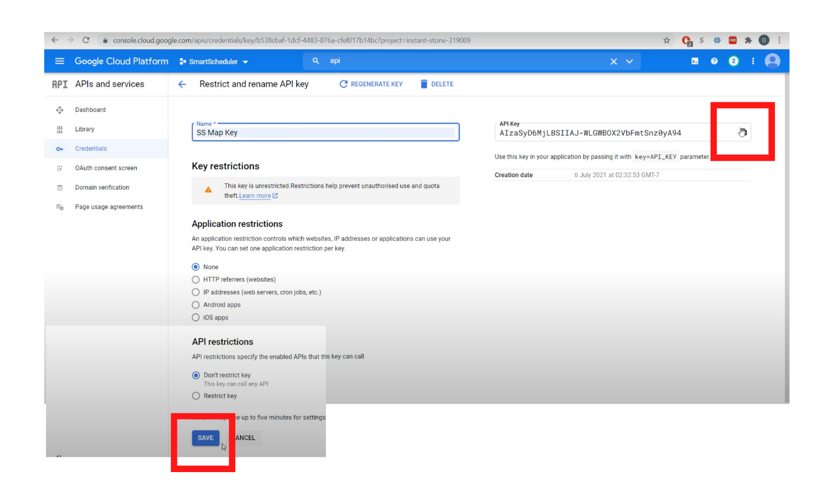Open Cloud Shell terminal icon
The width and height of the screenshot is (840, 504).
[x=694, y=61]
